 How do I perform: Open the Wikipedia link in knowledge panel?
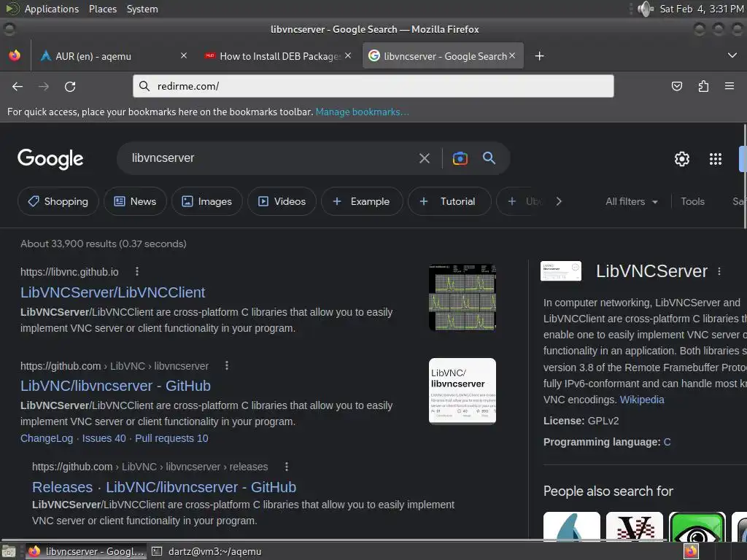point(642,400)
